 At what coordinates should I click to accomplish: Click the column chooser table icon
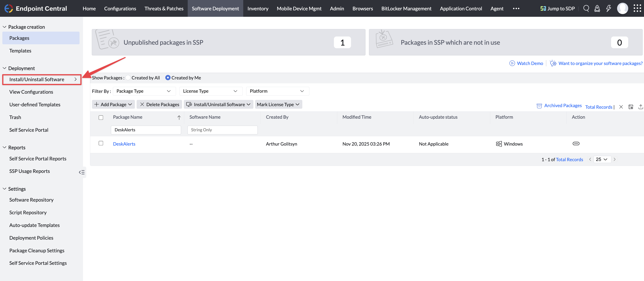pos(631,107)
